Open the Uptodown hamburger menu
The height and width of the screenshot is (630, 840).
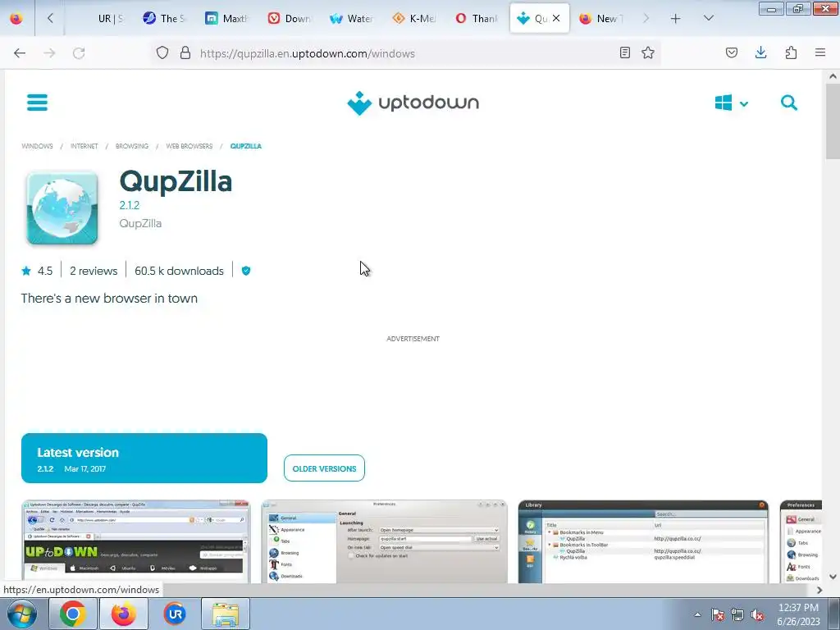[x=37, y=103]
